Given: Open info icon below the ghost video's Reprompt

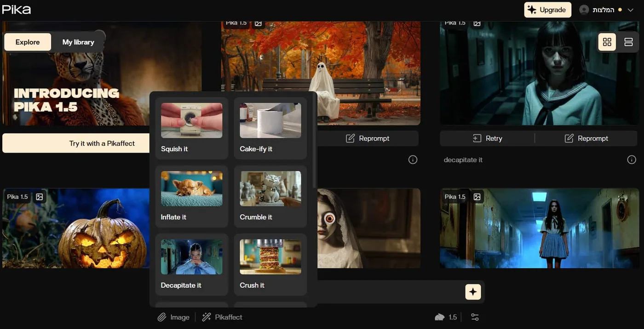Looking at the screenshot, I should pos(413,160).
